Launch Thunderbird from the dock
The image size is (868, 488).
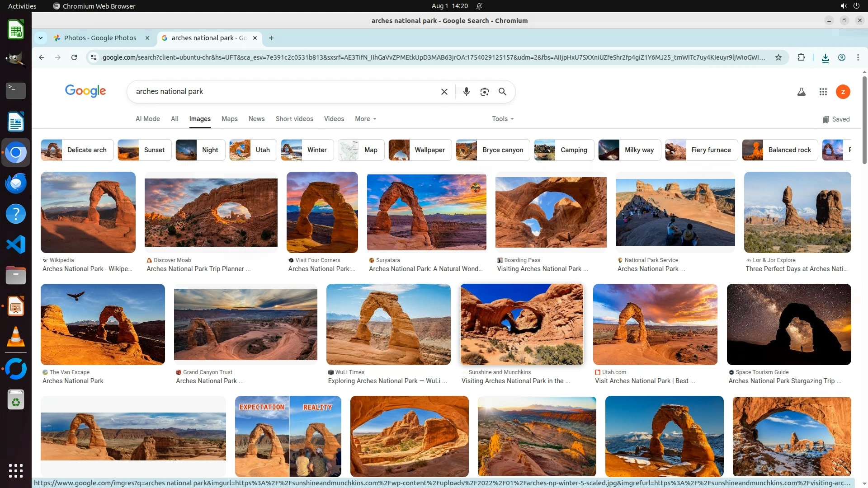pos(16,183)
